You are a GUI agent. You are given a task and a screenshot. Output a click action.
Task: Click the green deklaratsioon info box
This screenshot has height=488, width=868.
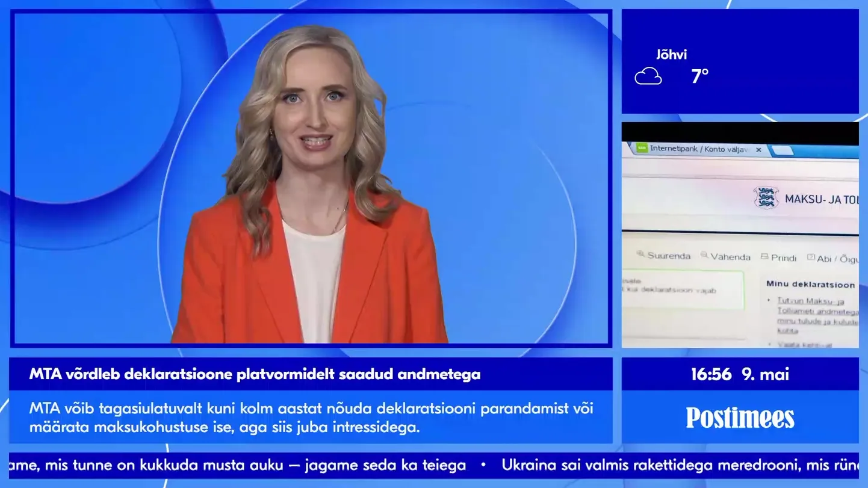click(683, 289)
